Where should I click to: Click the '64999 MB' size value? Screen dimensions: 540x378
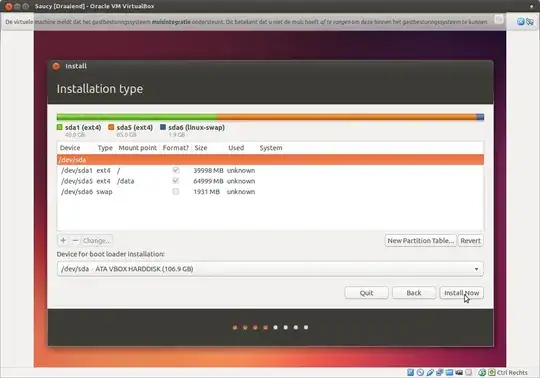pos(208,181)
